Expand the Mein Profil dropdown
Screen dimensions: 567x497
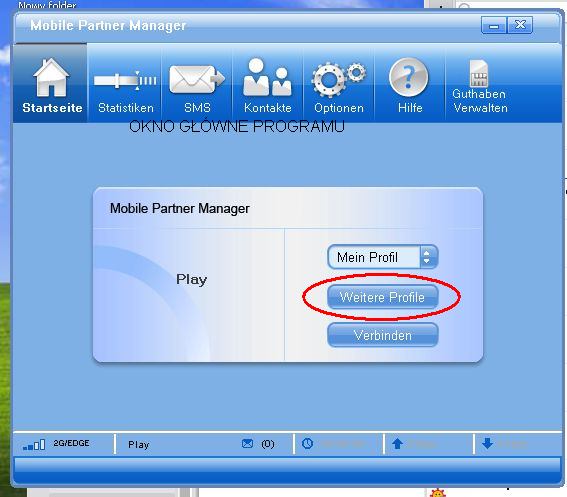pyautogui.click(x=383, y=257)
